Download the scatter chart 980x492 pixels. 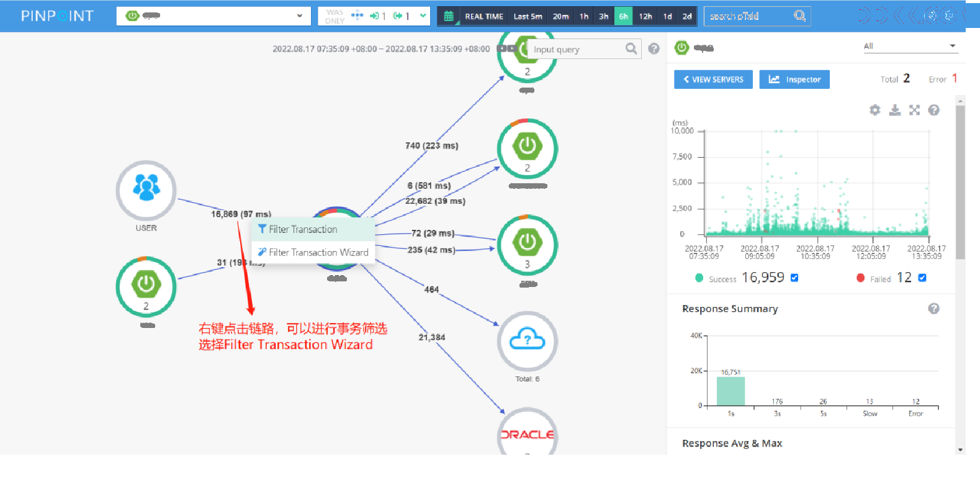894,110
